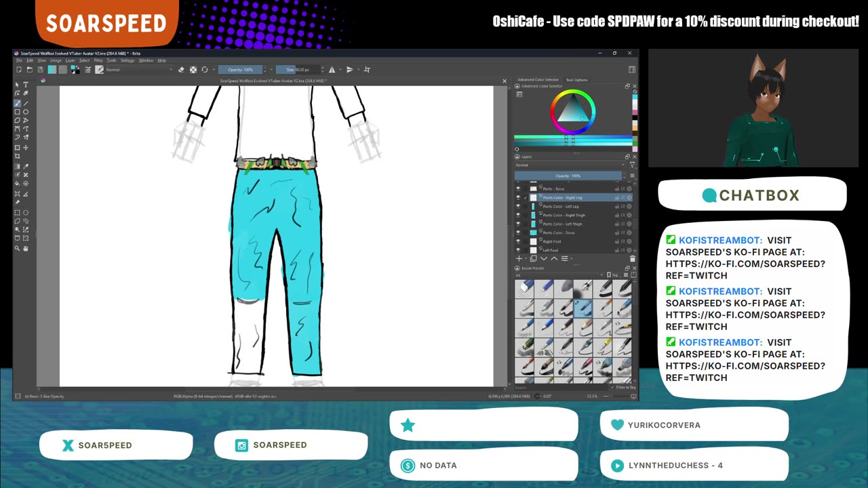
Task: Open the Filter menu
Action: point(98,60)
